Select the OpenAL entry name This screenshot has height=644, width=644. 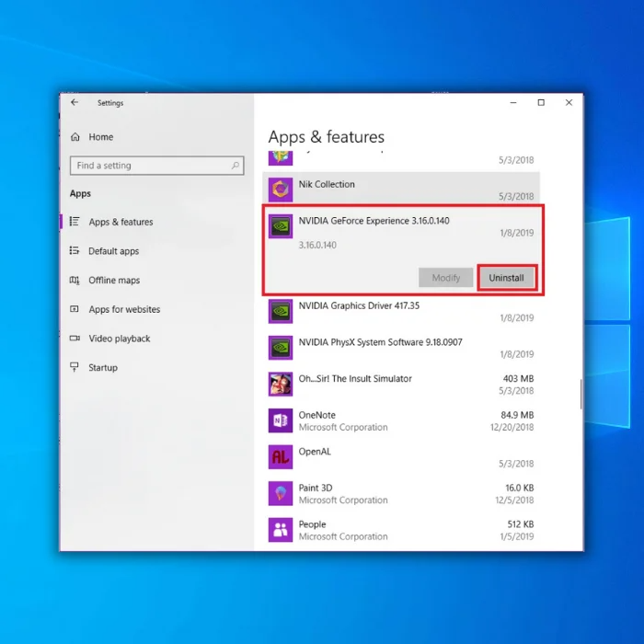pyautogui.click(x=315, y=452)
